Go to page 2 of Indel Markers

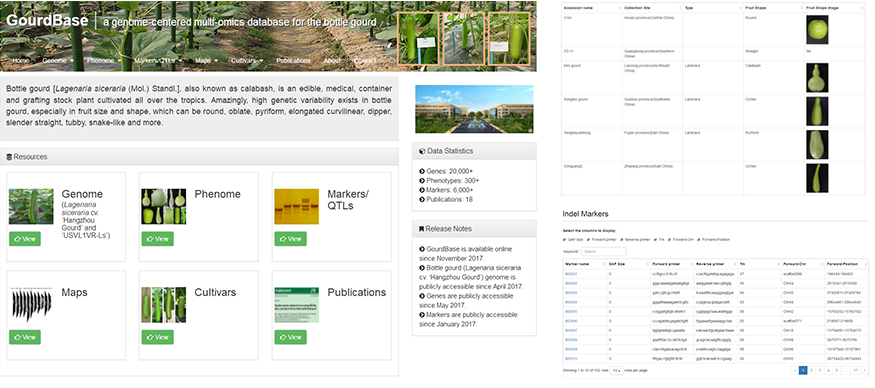tap(812, 370)
